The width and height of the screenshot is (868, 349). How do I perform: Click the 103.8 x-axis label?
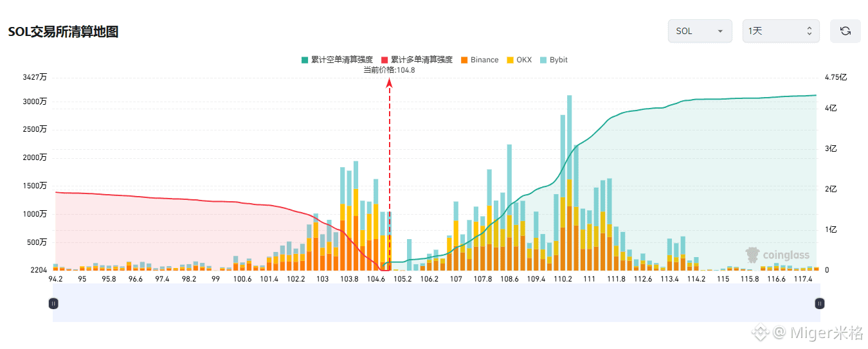(x=349, y=280)
